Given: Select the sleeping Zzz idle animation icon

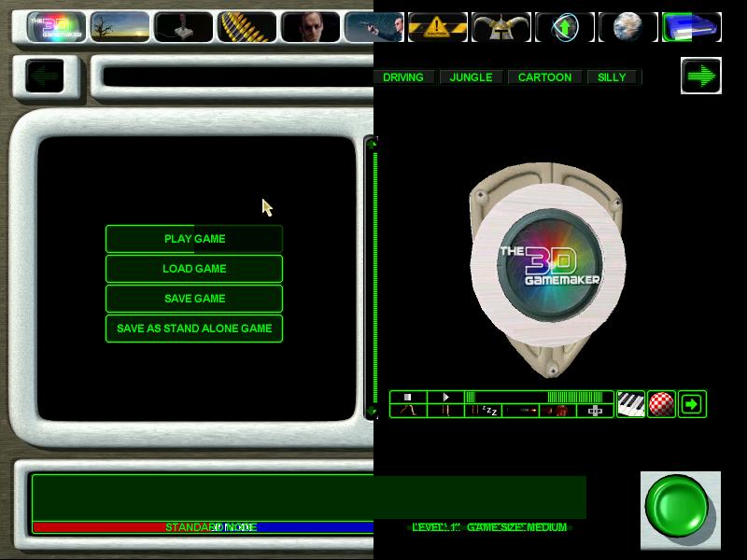Looking at the screenshot, I should click(484, 411).
